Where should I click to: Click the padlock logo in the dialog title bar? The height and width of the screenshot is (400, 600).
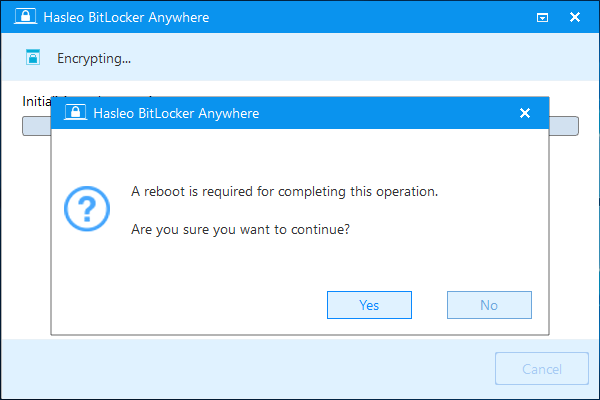point(75,113)
